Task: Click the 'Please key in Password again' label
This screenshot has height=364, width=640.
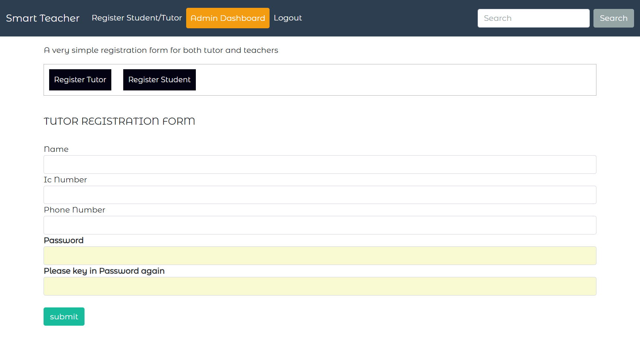Action: pos(104,271)
